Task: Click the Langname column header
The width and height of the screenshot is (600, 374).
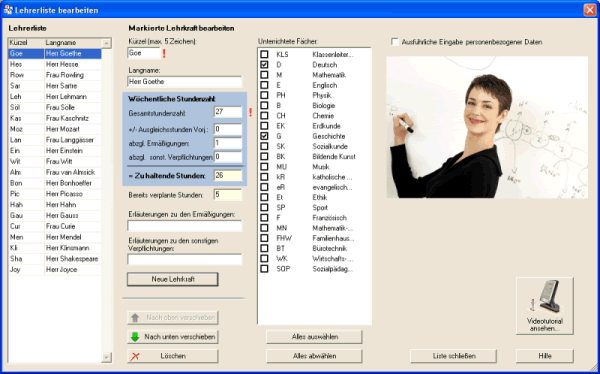Action: pos(73,43)
